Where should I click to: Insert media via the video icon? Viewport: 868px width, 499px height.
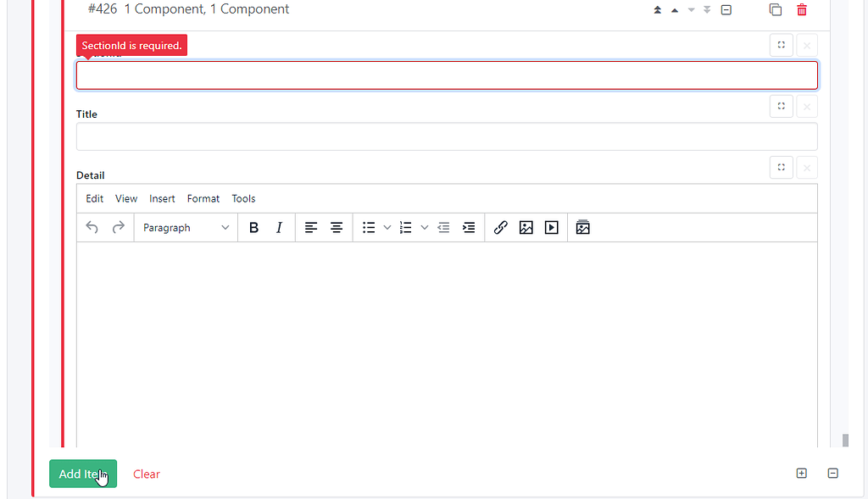(x=552, y=227)
